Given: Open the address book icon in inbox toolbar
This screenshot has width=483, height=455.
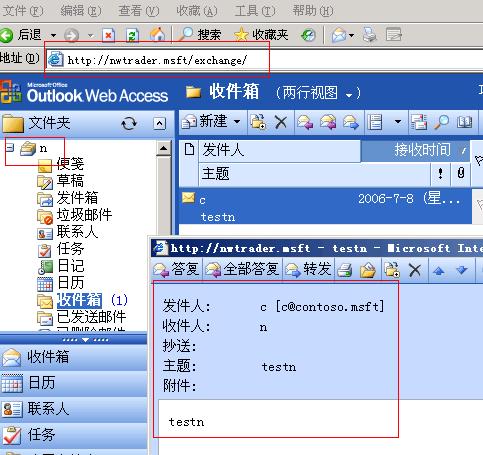Looking at the screenshot, I should pyautogui.click(x=465, y=122).
